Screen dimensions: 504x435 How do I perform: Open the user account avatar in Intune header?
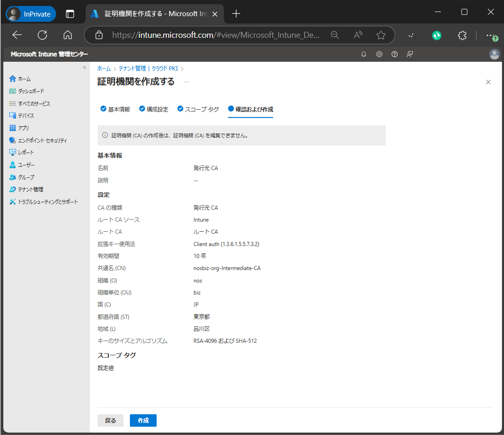point(494,54)
